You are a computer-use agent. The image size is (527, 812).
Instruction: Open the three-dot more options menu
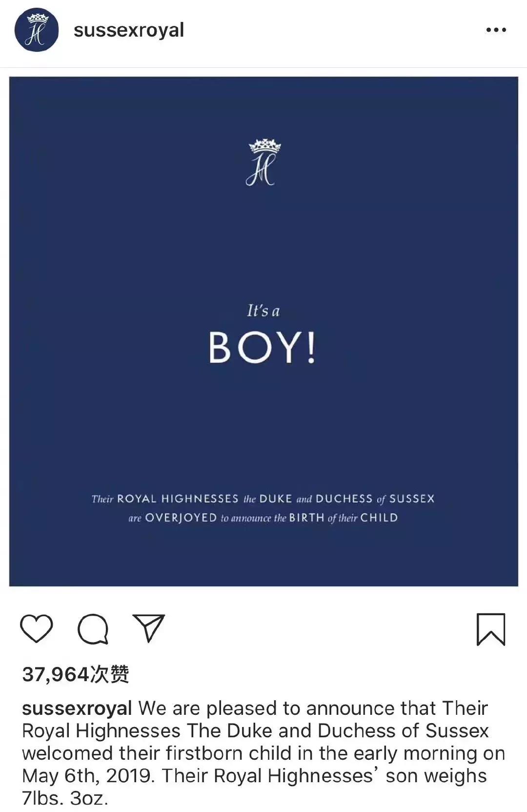(496, 30)
